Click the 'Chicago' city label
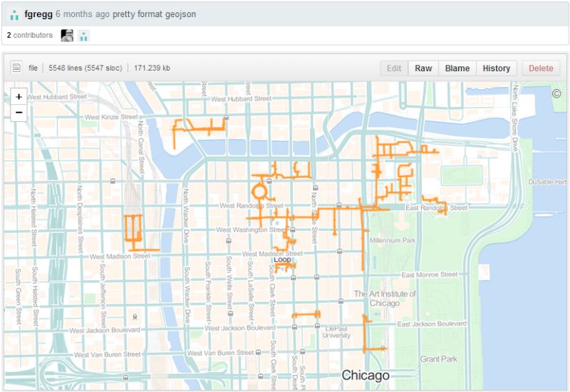The width and height of the screenshot is (570, 392). pos(366,376)
